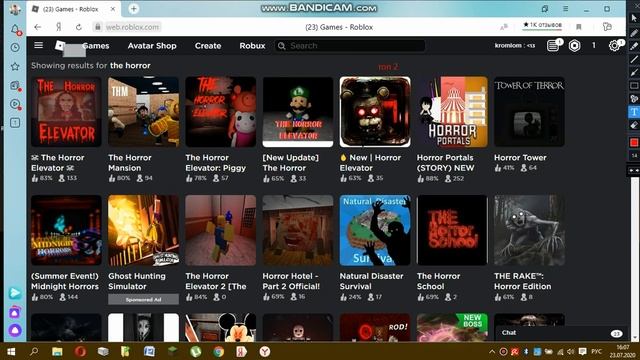Open a new browser tab
Screen dimensions: 640x360
tap(133, 9)
